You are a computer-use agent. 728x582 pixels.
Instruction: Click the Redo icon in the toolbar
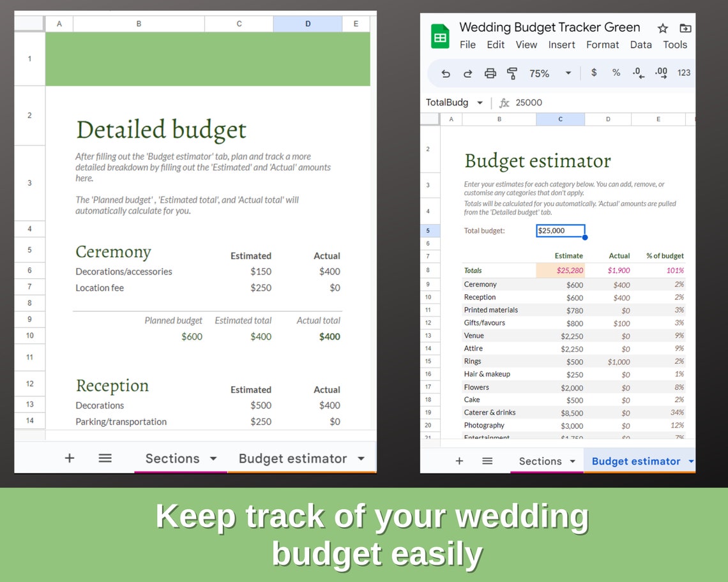pos(468,73)
